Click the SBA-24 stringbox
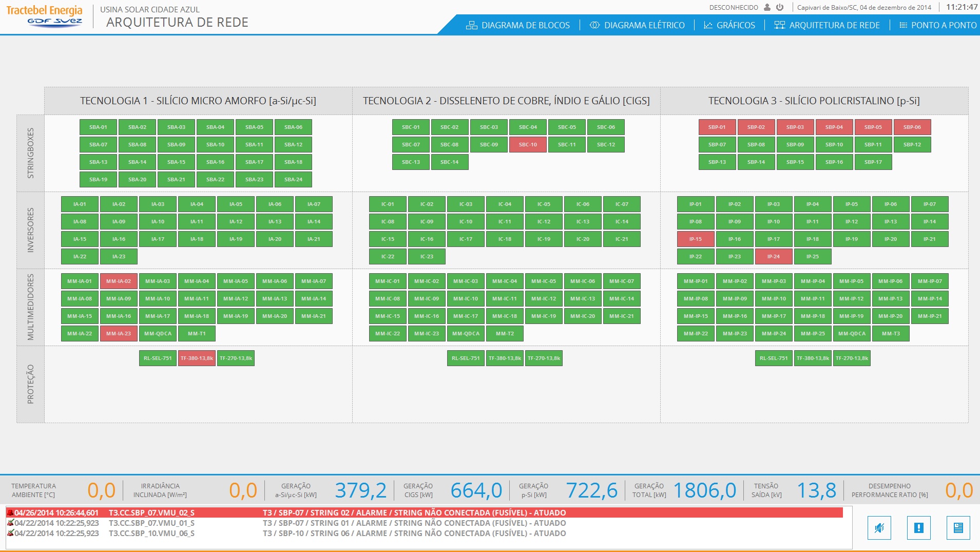This screenshot has height=552, width=980. coord(293,180)
